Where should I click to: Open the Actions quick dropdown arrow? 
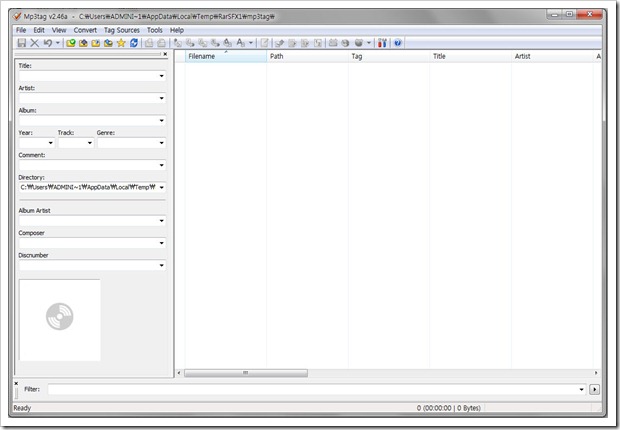click(251, 43)
